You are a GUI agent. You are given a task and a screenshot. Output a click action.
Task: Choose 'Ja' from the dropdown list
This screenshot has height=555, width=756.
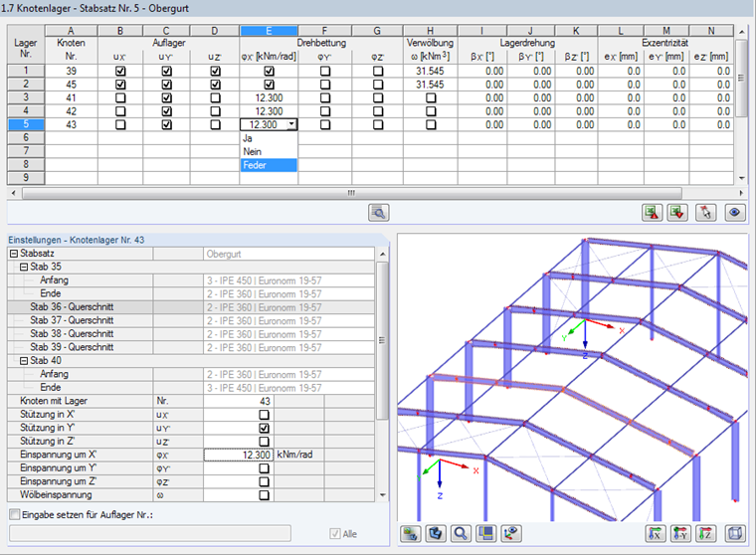pos(269,138)
